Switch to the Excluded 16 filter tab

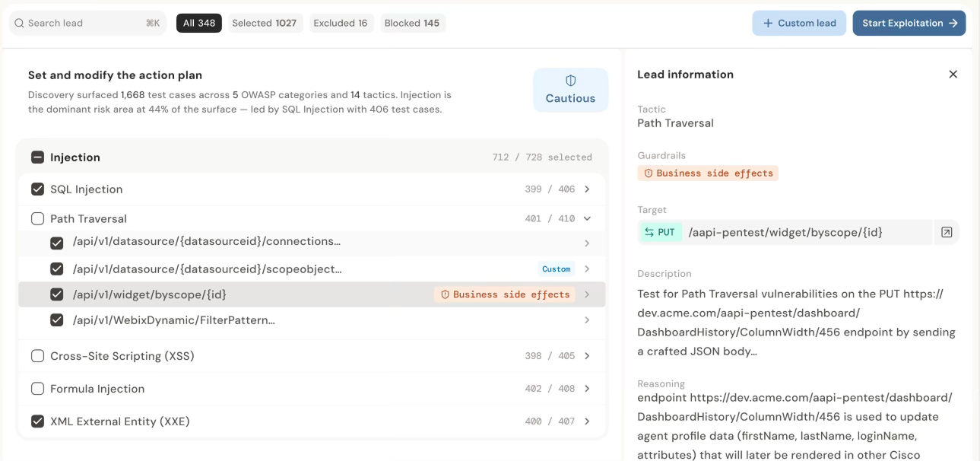(341, 23)
